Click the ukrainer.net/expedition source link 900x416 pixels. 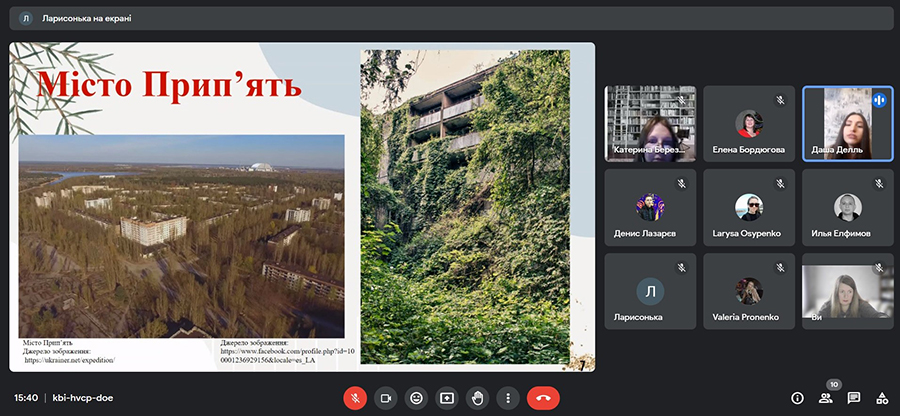tap(70, 360)
